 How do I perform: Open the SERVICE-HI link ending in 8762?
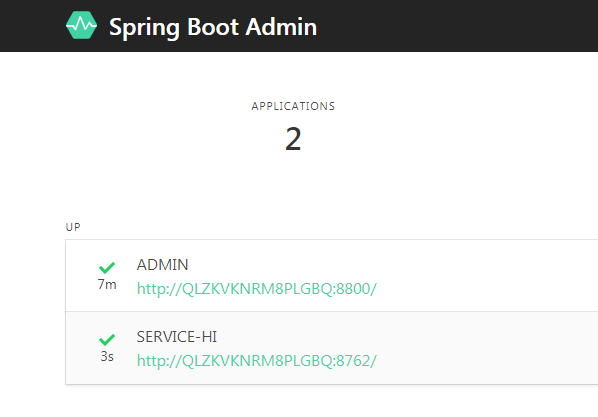(x=257, y=361)
